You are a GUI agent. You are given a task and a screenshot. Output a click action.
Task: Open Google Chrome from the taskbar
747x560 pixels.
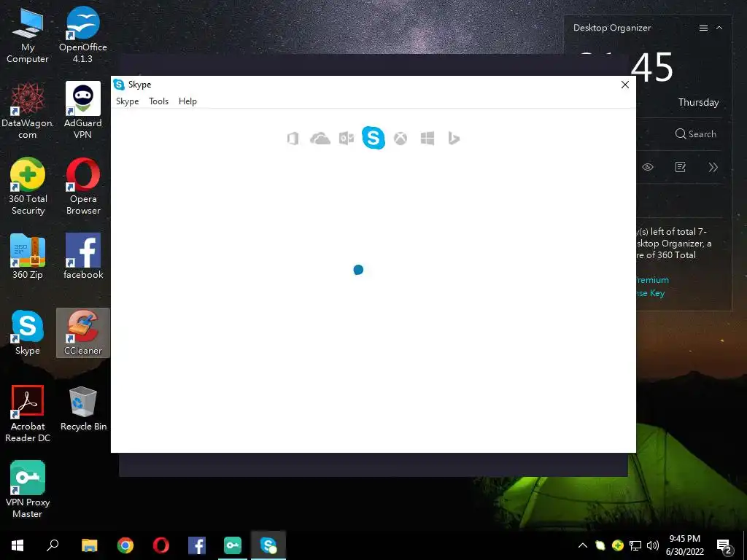click(125, 545)
